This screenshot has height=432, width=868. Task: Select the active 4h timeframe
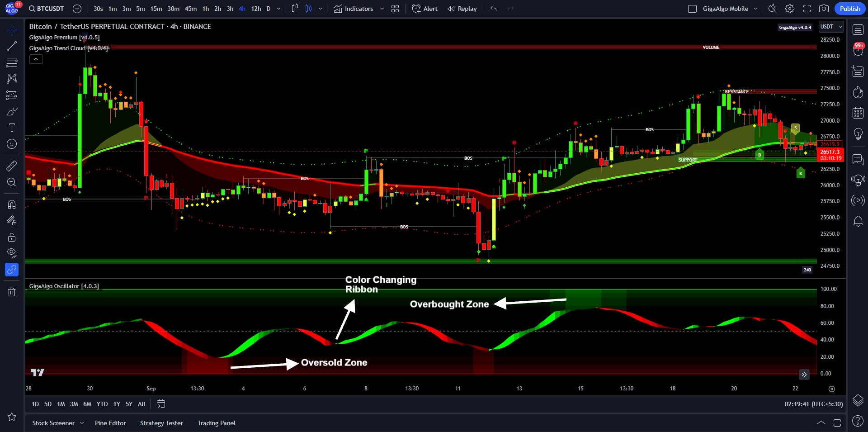coord(242,9)
